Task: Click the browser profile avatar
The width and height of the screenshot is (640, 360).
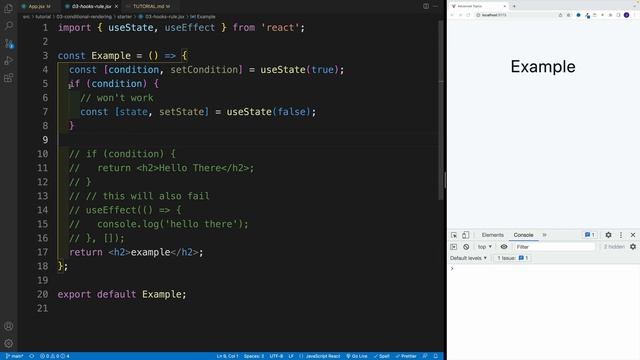Action: [x=627, y=15]
